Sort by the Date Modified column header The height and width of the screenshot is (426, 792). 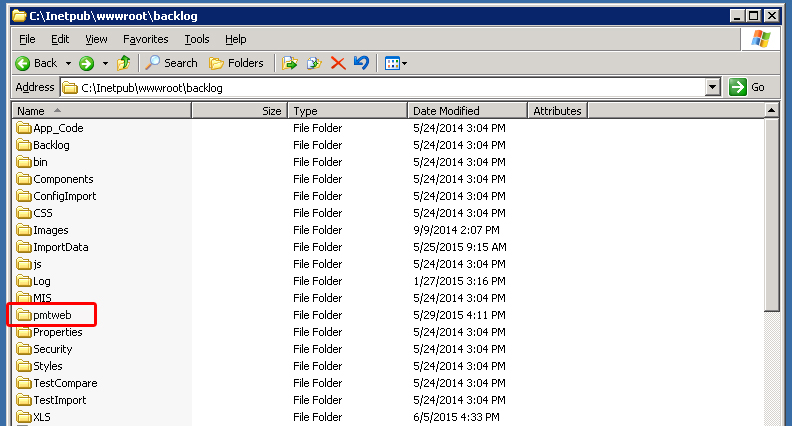[x=467, y=111]
